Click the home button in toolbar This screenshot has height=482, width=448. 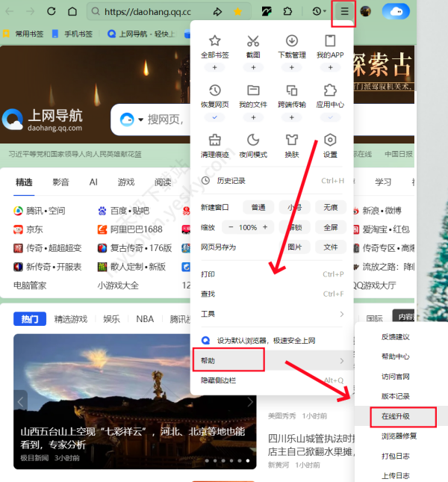coord(72,12)
